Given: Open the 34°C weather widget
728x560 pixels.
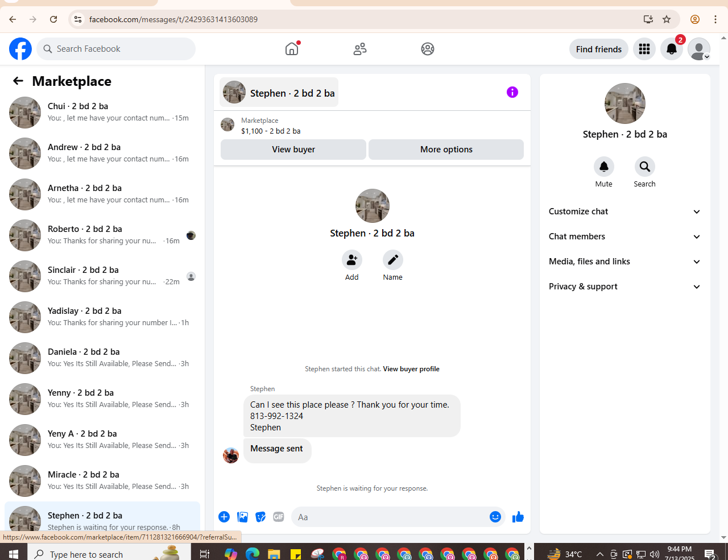Looking at the screenshot, I should pos(565,554).
